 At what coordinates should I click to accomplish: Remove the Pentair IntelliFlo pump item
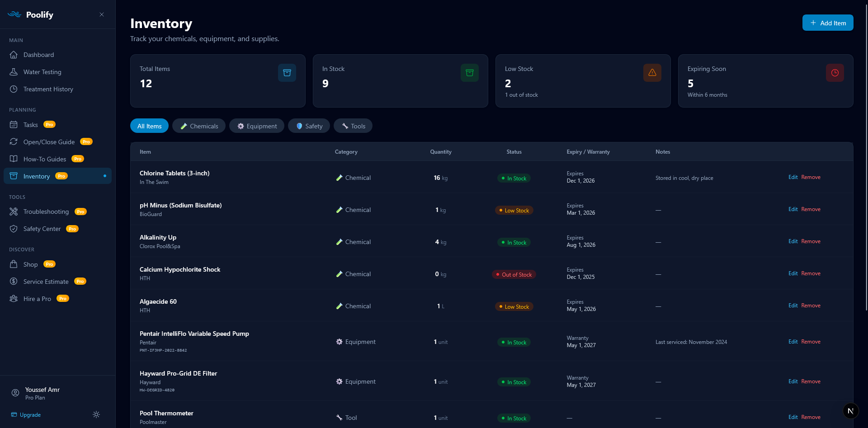tap(811, 342)
